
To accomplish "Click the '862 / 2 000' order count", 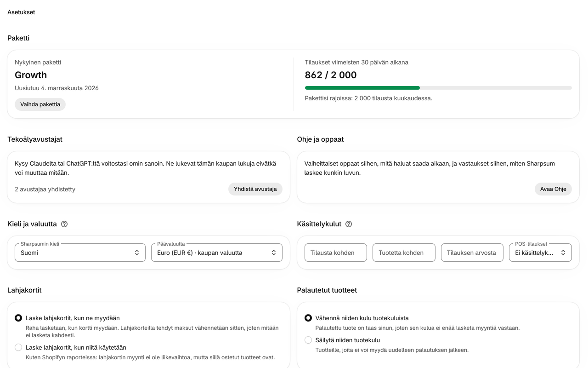I will pos(331,75).
